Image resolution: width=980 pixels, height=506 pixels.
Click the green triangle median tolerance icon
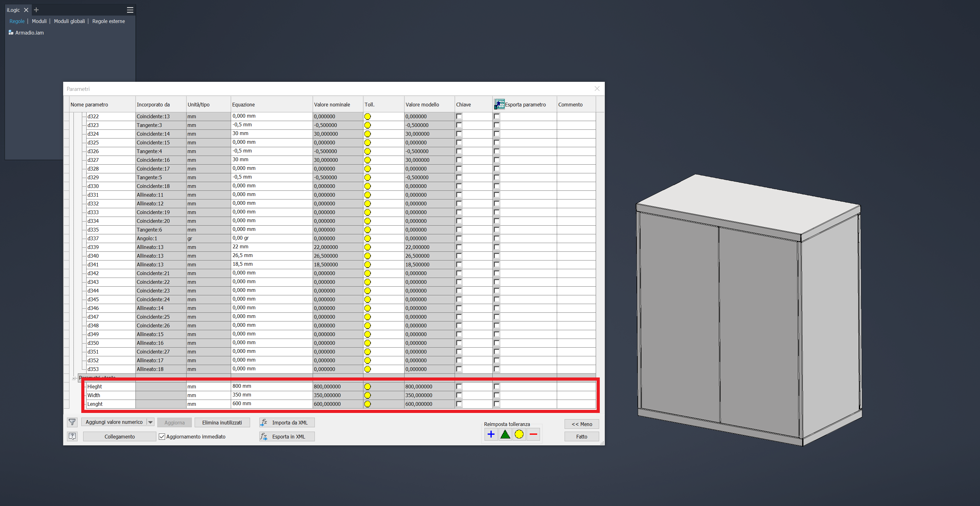pos(505,434)
